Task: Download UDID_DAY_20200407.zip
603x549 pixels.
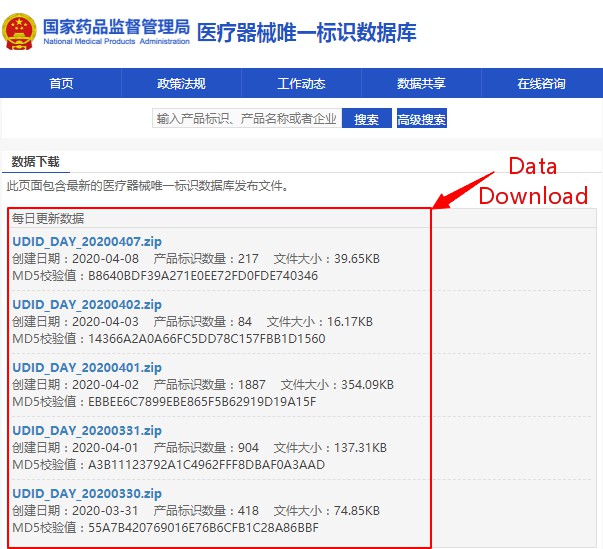Action: pyautogui.click(x=87, y=241)
